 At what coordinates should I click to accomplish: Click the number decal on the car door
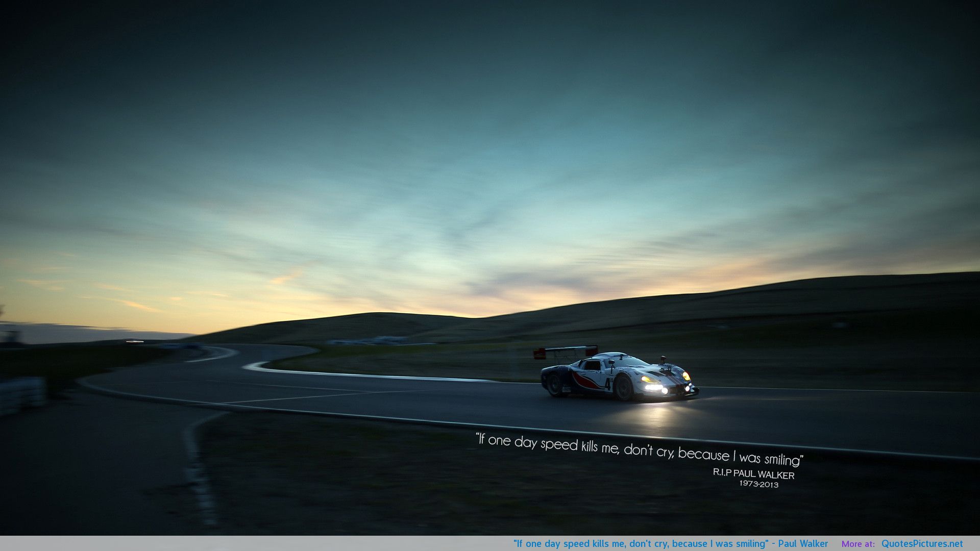pyautogui.click(x=608, y=383)
